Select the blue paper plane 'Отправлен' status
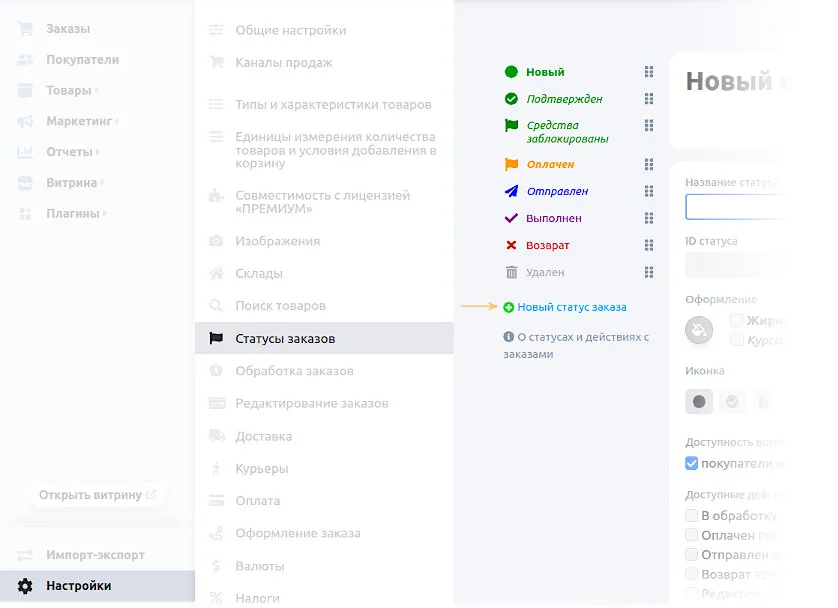 556,191
